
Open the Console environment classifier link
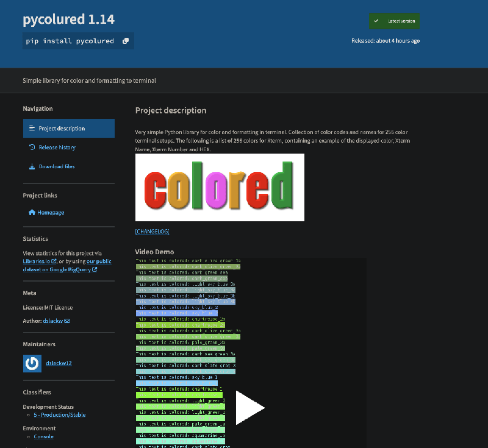pyautogui.click(x=43, y=436)
